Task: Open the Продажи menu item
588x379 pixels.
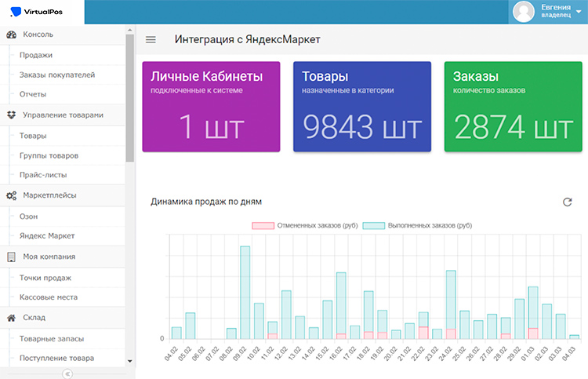Action: pyautogui.click(x=36, y=55)
